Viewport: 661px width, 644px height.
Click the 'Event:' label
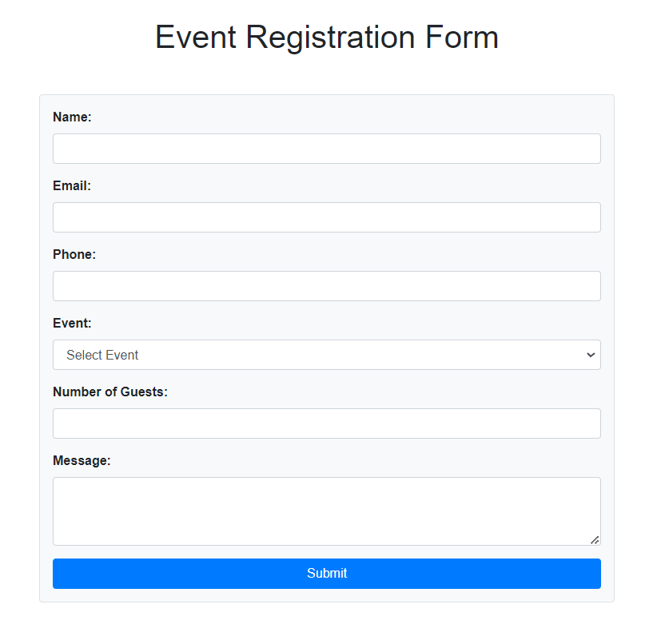(x=72, y=323)
